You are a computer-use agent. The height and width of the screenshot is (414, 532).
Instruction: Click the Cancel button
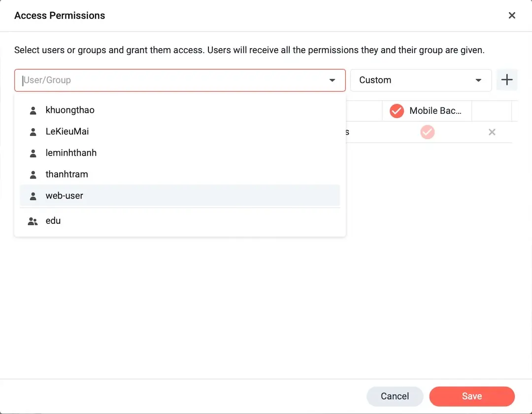tap(395, 396)
